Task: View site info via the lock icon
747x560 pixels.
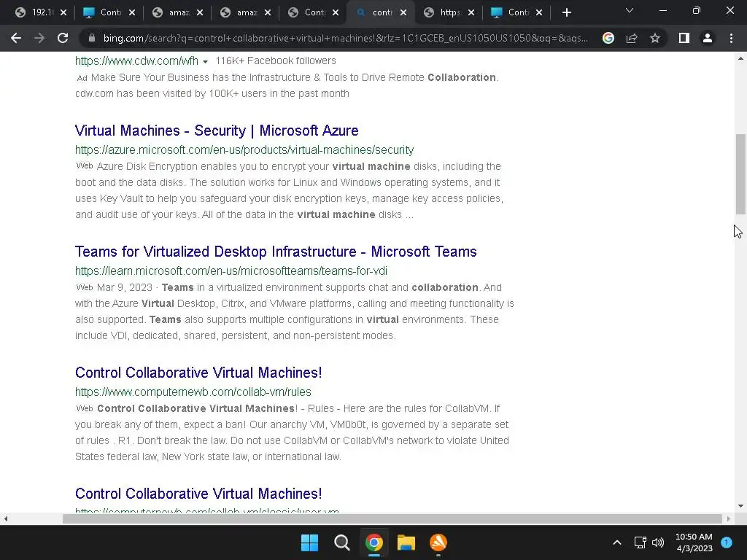Action: click(x=92, y=38)
